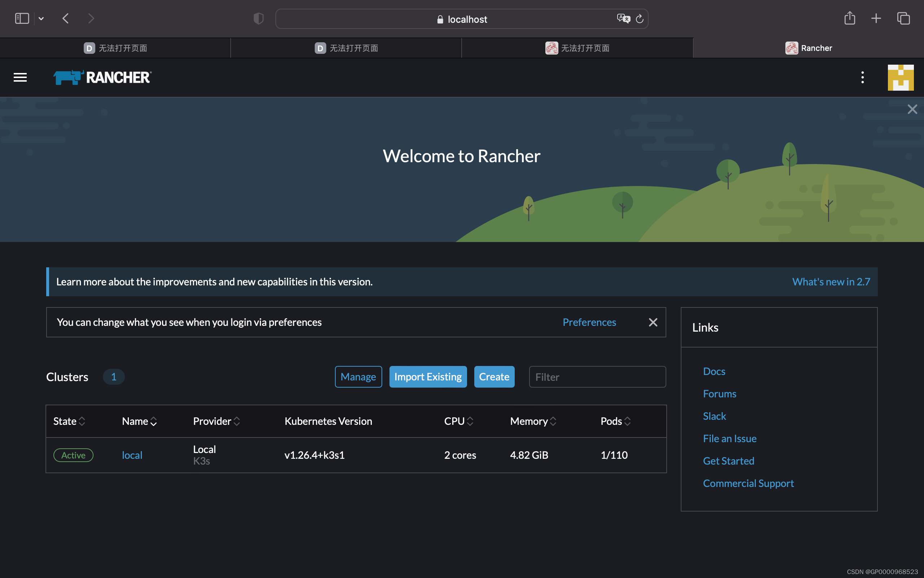
Task: Sort clusters by Provider column
Action: (217, 421)
